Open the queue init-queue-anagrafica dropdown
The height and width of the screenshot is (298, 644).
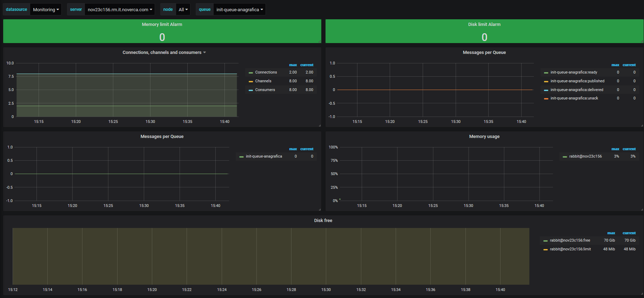pos(240,9)
